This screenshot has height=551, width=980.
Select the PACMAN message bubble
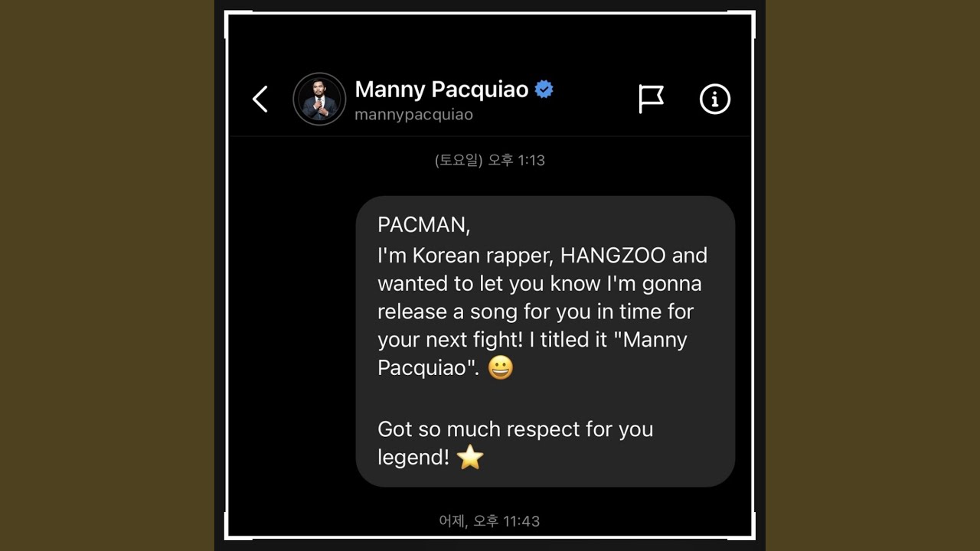[545, 341]
